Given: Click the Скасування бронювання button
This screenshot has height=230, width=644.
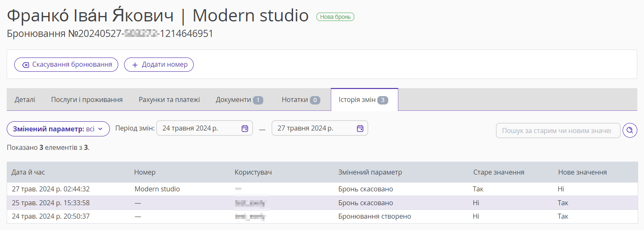Looking at the screenshot, I should pyautogui.click(x=66, y=65).
